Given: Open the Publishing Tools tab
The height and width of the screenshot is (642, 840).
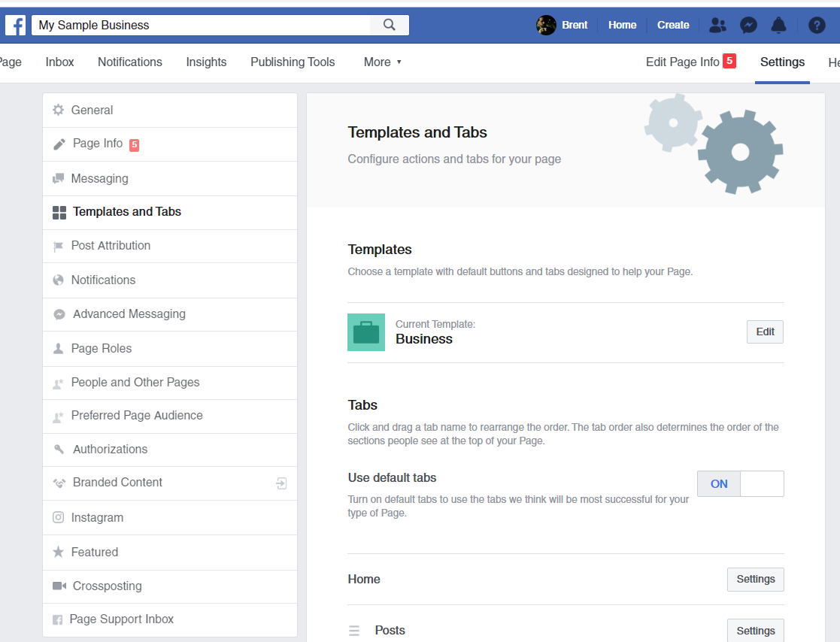Looking at the screenshot, I should [293, 62].
